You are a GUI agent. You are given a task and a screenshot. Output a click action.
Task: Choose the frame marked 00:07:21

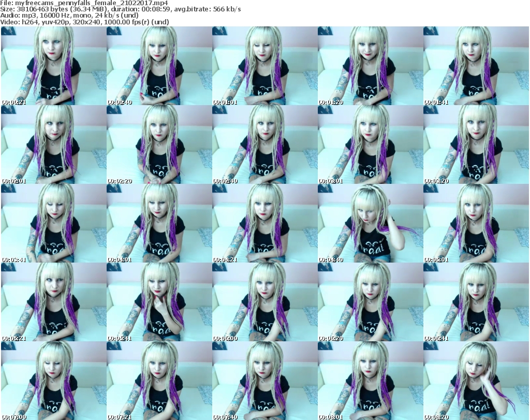point(159,381)
